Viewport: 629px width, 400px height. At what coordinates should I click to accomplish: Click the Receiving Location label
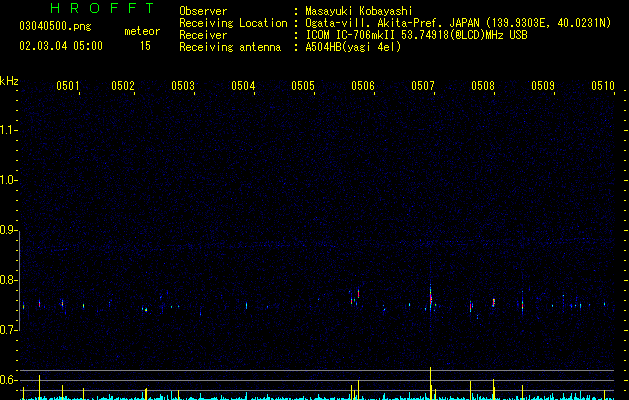point(233,23)
